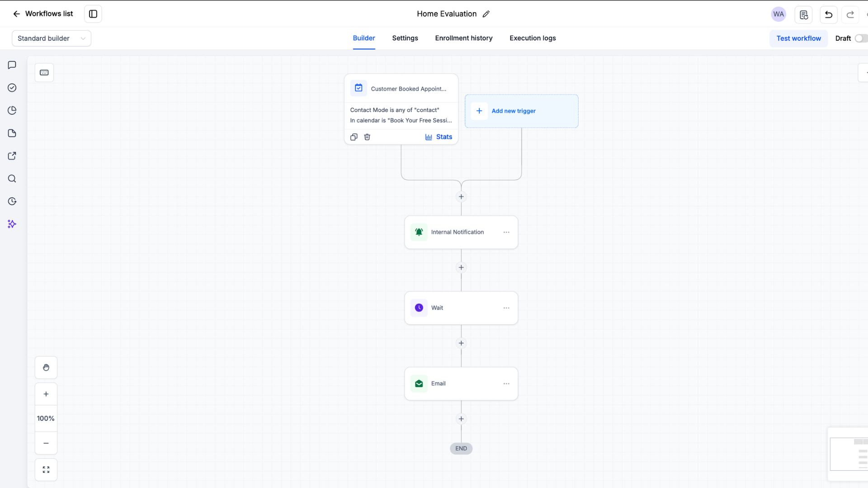Open comments icon in left sidebar
Screen dimensions: 868x488
(x=12, y=65)
